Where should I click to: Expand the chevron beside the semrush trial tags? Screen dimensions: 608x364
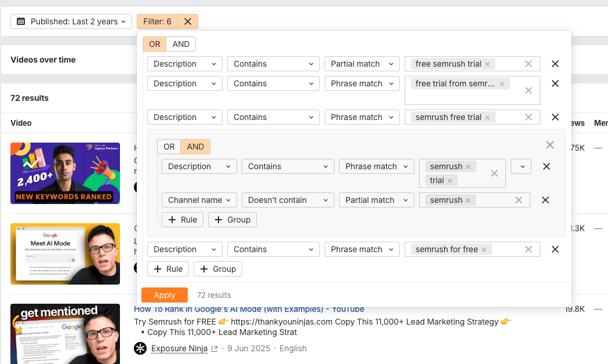coord(520,166)
